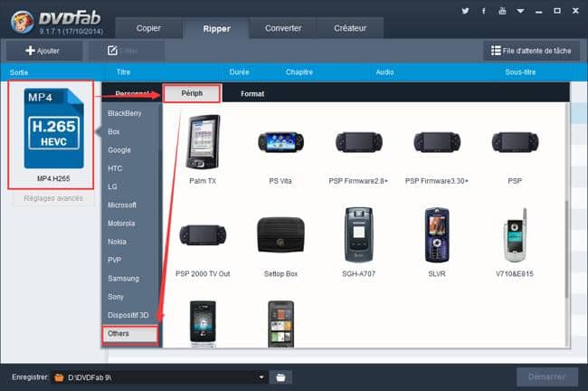Viewport: 588px width, 391px height.
Task: Choose Box in device list
Action: (x=114, y=131)
